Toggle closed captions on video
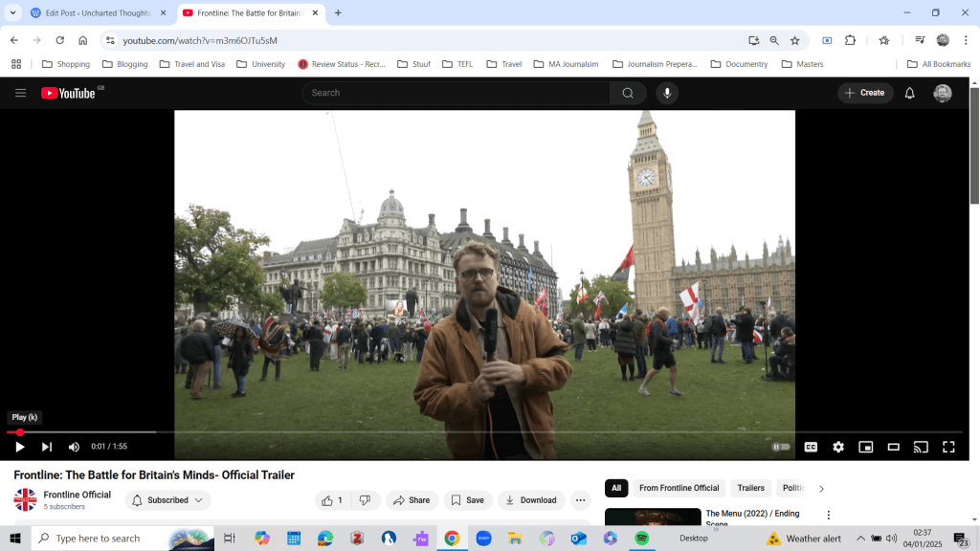 coord(811,447)
